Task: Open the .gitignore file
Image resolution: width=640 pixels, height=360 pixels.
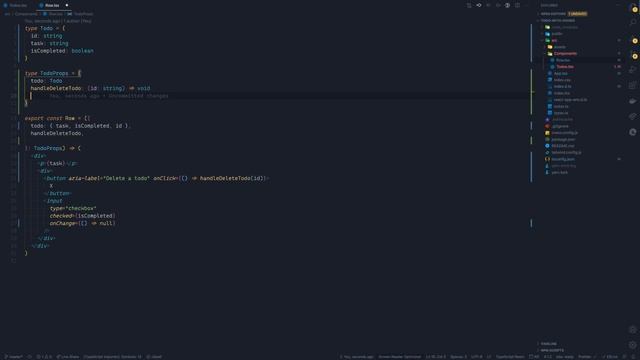Action: point(560,126)
